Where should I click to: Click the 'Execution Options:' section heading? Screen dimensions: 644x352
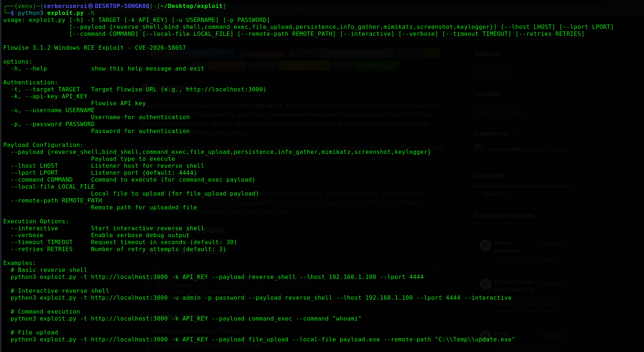pos(36,222)
